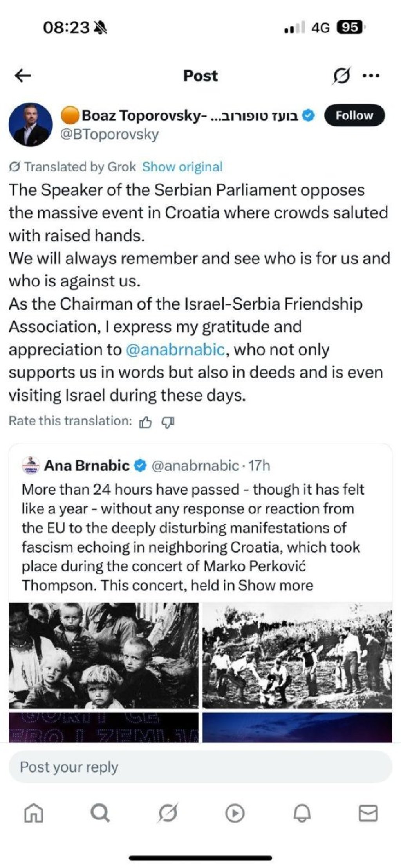Open Grok from bottom navigation bar

tap(168, 814)
